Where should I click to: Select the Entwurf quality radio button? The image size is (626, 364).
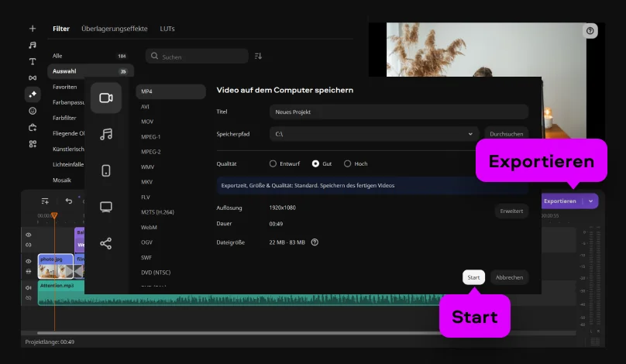pyautogui.click(x=273, y=164)
